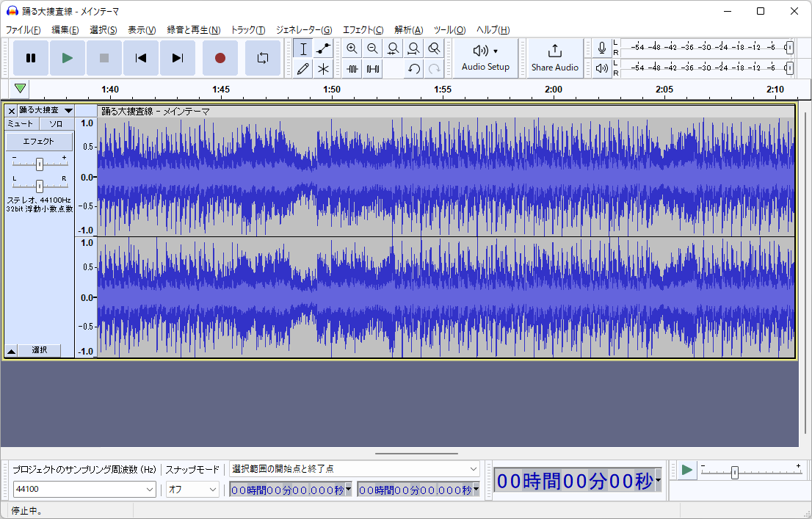Viewport: 812px width, 519px height.
Task: Open the 表示(V) menu
Action: [142, 30]
